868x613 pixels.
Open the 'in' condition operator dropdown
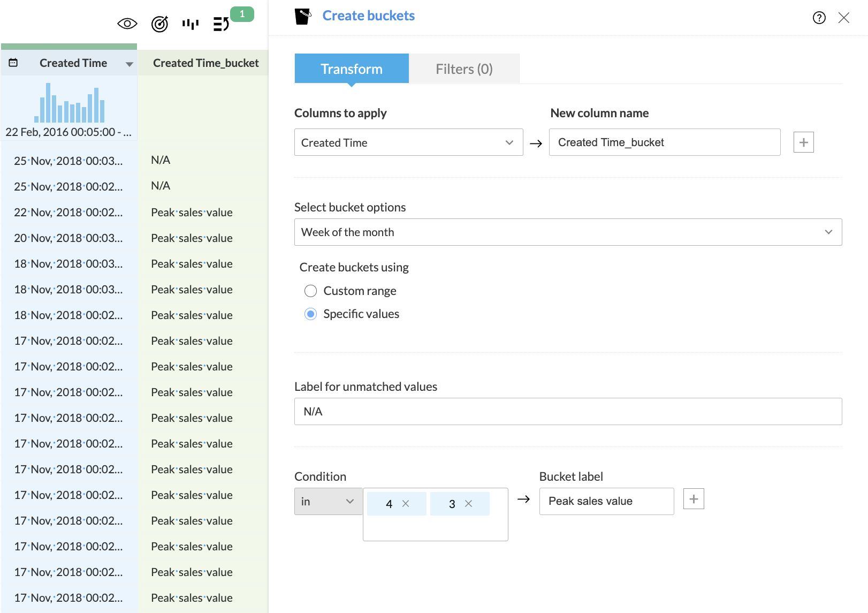(x=328, y=502)
